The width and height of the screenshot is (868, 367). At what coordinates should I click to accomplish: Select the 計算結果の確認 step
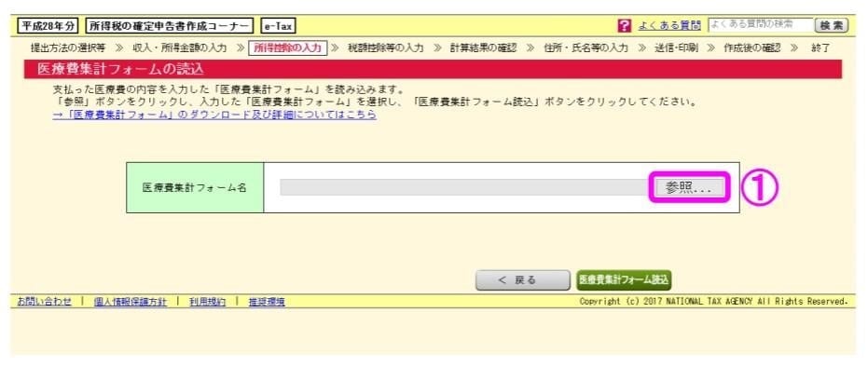(483, 48)
